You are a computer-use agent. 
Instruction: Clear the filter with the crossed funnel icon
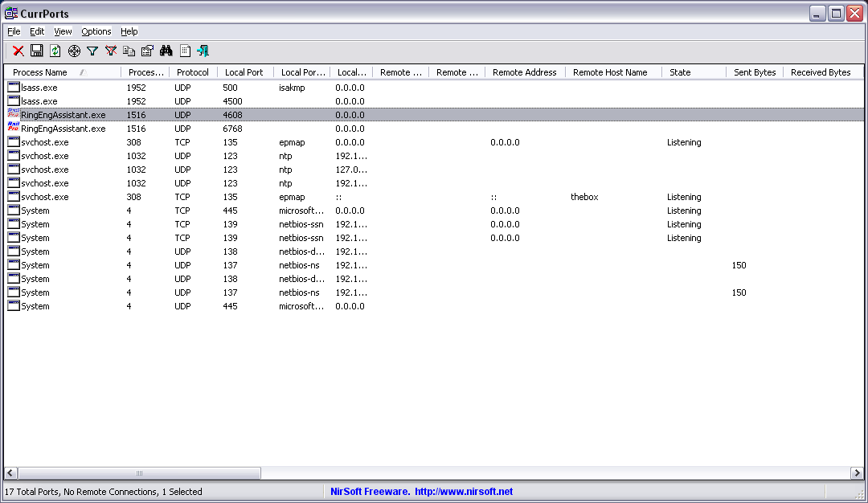(111, 50)
